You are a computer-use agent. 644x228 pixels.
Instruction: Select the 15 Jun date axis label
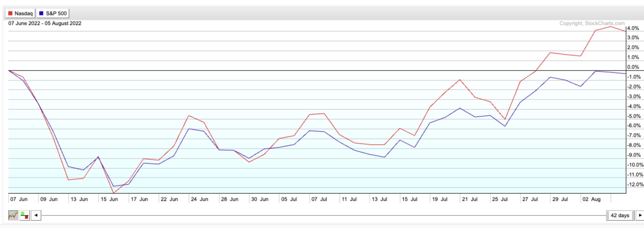click(x=109, y=199)
